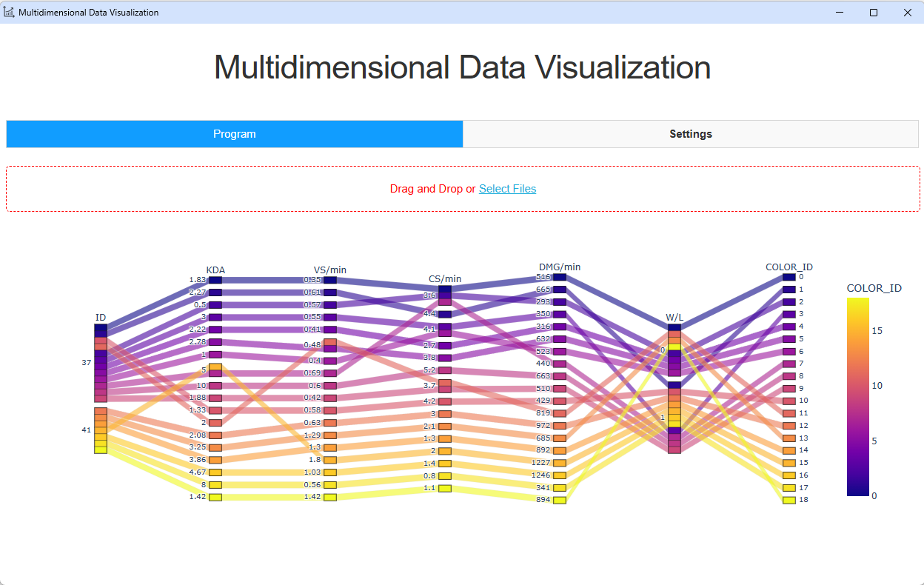The width and height of the screenshot is (924, 585).
Task: Click the app icon in title bar
Action: pos(9,13)
